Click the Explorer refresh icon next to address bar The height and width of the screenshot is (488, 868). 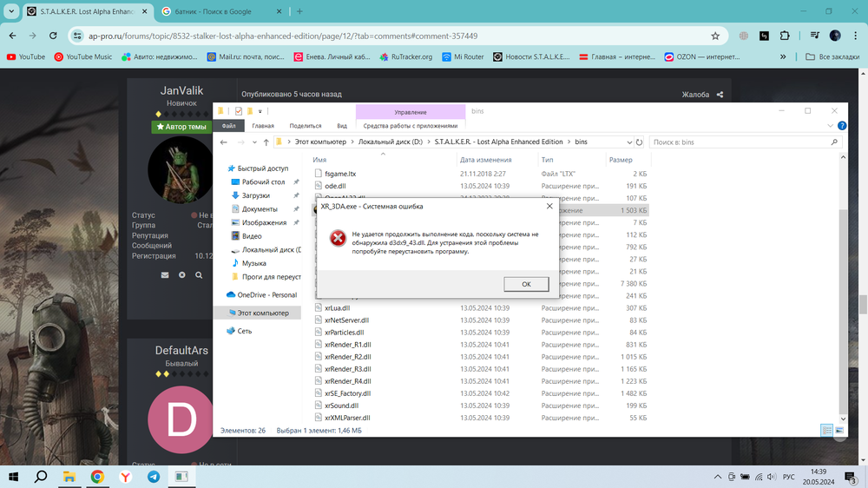pyautogui.click(x=640, y=142)
